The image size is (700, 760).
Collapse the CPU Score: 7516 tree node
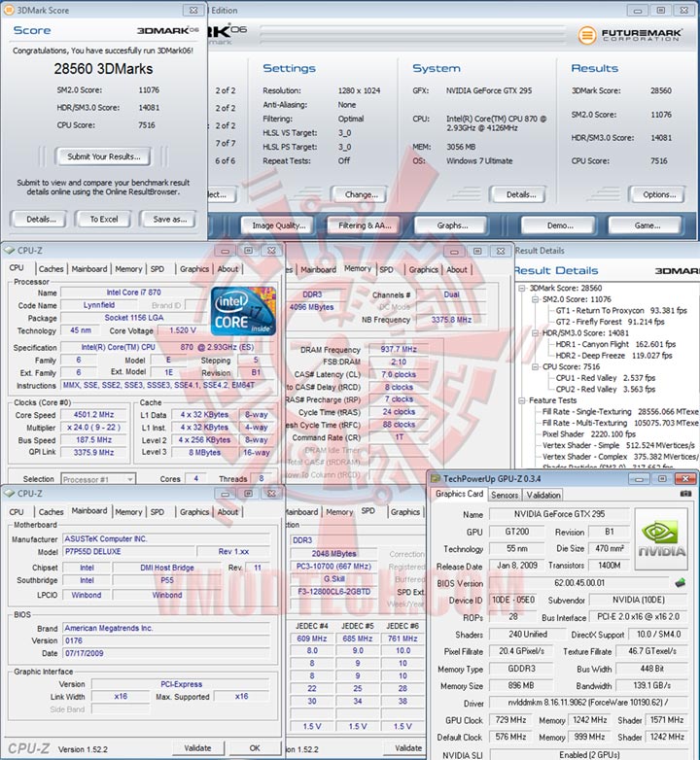coord(535,367)
